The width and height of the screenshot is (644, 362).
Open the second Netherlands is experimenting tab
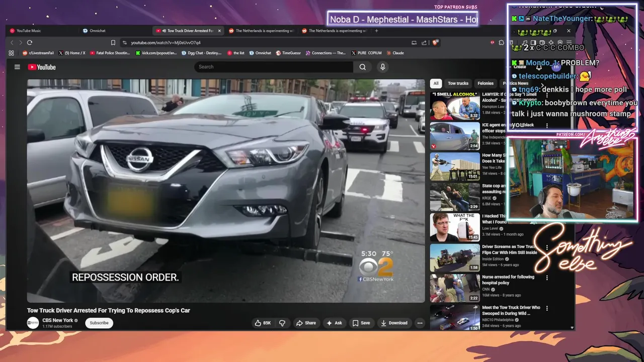click(335, 31)
